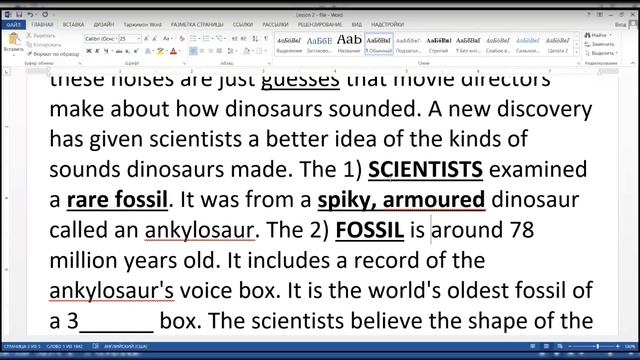Viewport: 640px width, 360px height.
Task: Increase font size with the grow font icon
Action: [147, 39]
